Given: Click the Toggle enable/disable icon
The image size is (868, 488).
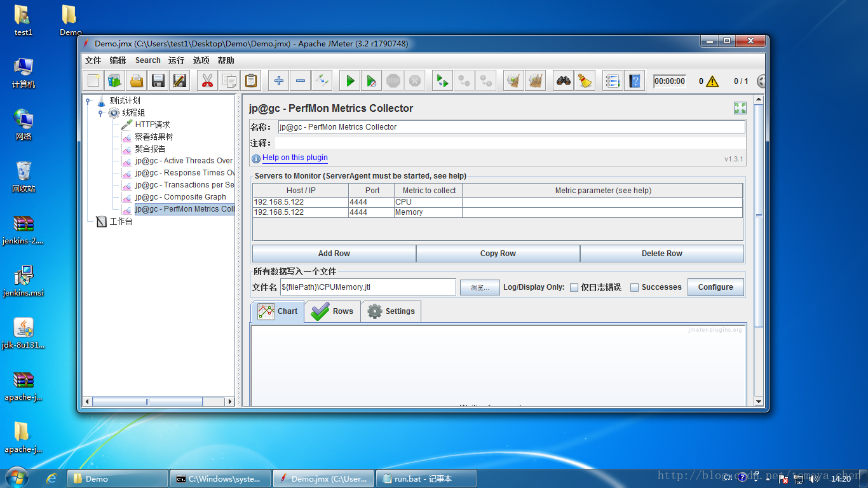Looking at the screenshot, I should pyautogui.click(x=322, y=81).
